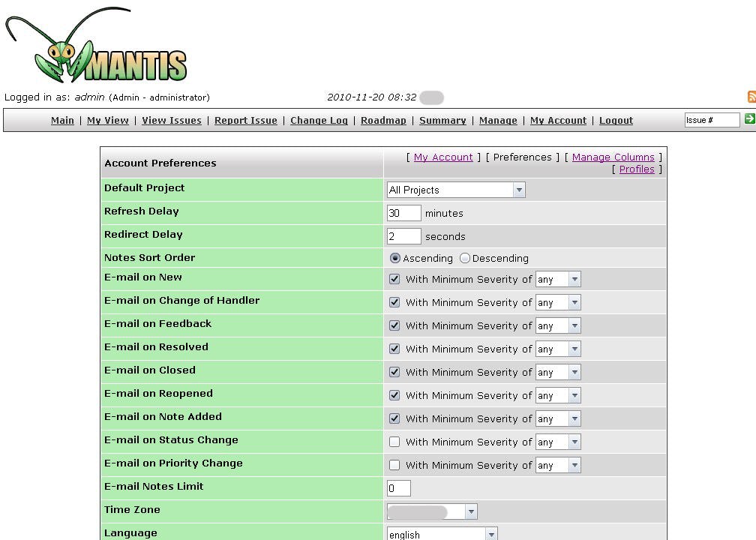
Task: Open severity dropdown for E-mail on New
Action: (558, 279)
